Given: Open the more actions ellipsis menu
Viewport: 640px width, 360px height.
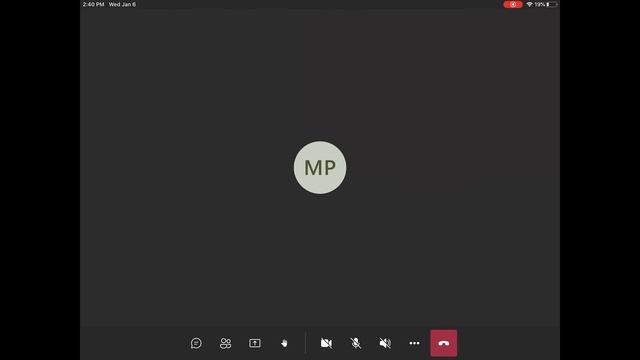Looking at the screenshot, I should [x=414, y=343].
